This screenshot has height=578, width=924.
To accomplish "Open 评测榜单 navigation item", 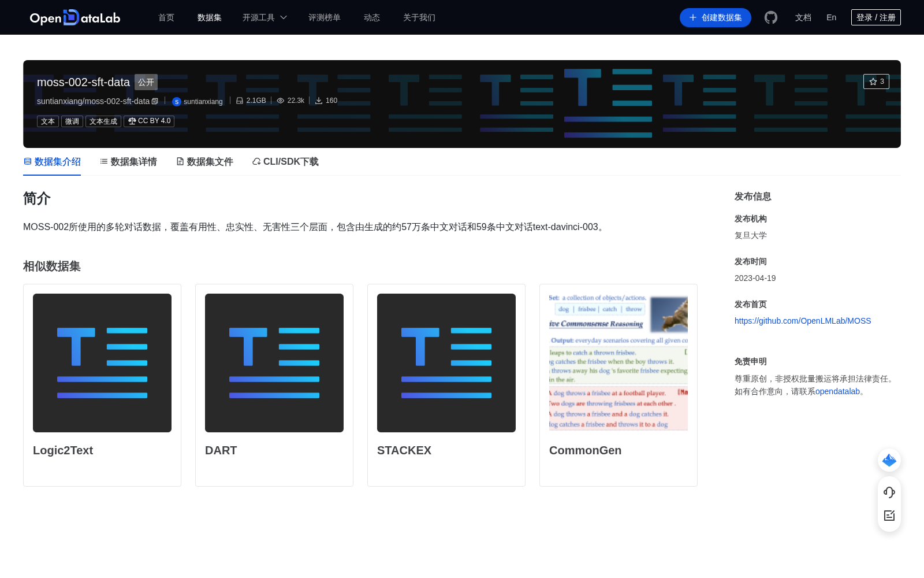I will point(325,17).
